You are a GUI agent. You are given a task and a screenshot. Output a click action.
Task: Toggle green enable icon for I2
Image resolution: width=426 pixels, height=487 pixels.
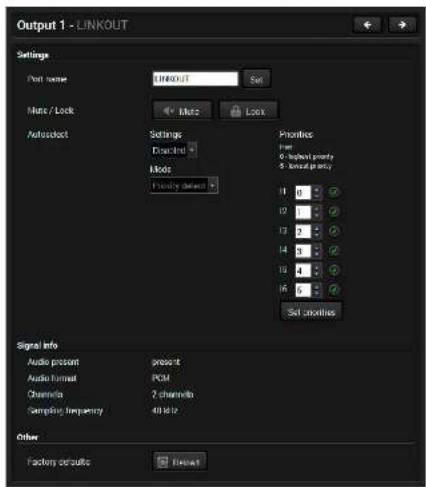334,212
